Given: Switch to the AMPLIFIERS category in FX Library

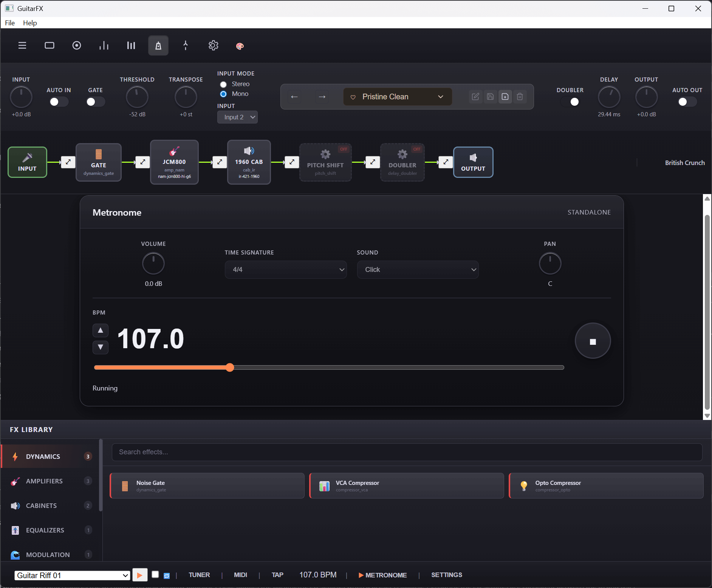Looking at the screenshot, I should (44, 481).
